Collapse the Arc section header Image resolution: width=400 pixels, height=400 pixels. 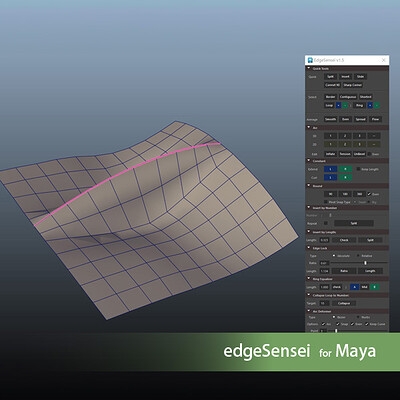point(309,128)
